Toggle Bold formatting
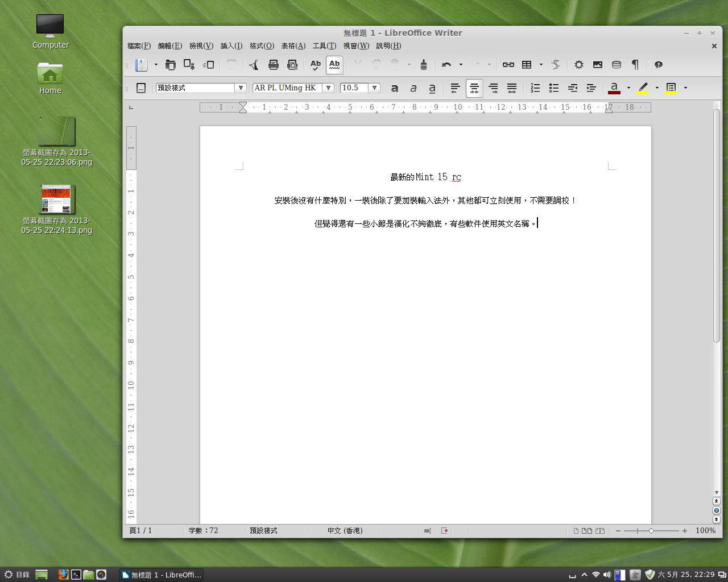Image resolution: width=728 pixels, height=582 pixels. point(395,88)
